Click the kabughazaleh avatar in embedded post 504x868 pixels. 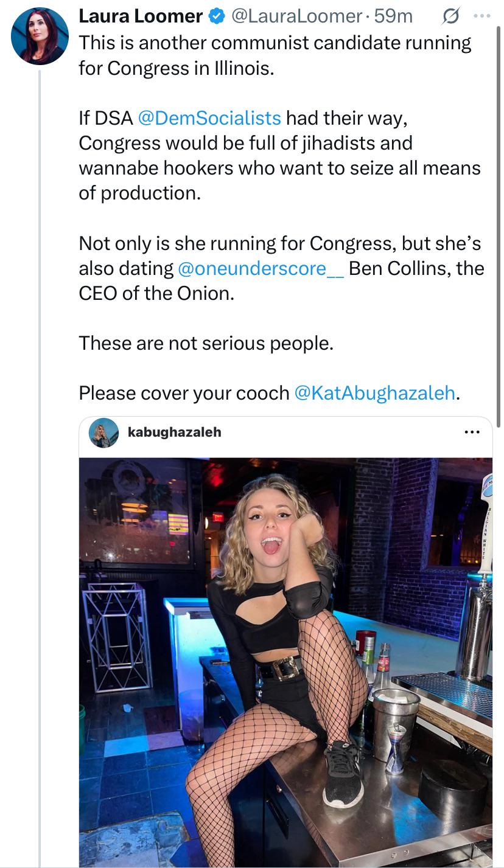104,432
